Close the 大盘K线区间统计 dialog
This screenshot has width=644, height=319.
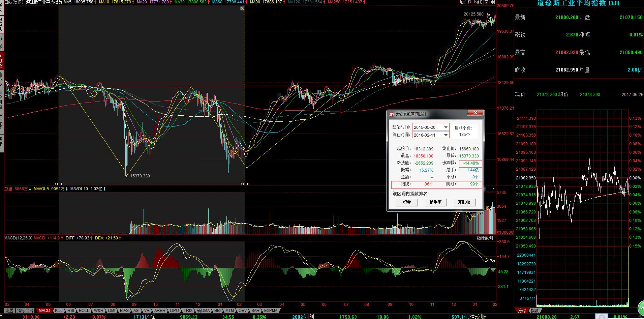coord(476,113)
